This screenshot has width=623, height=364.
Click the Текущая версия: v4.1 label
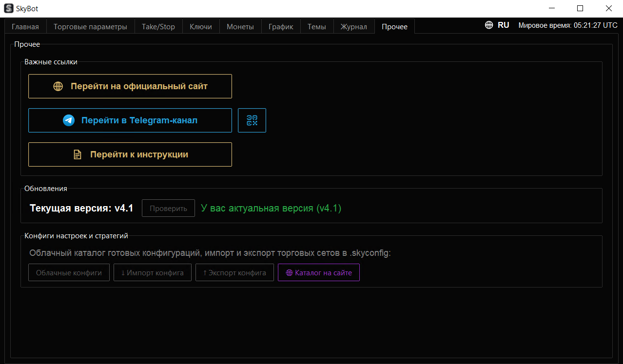[81, 208]
